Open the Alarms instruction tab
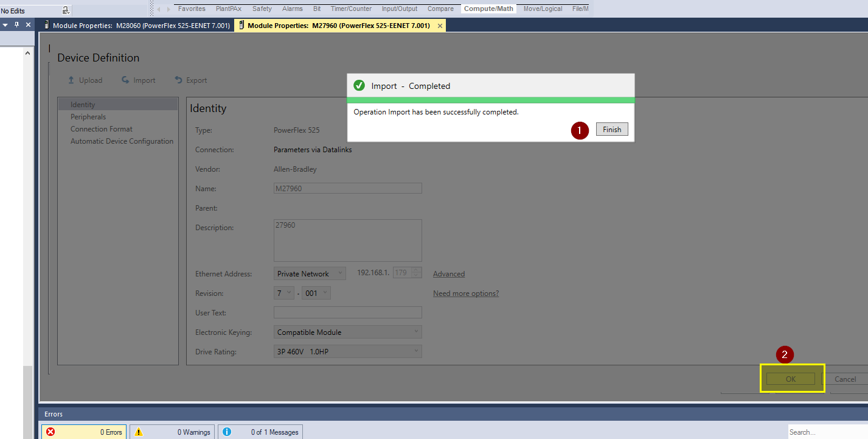This screenshot has width=868, height=439. (x=293, y=9)
